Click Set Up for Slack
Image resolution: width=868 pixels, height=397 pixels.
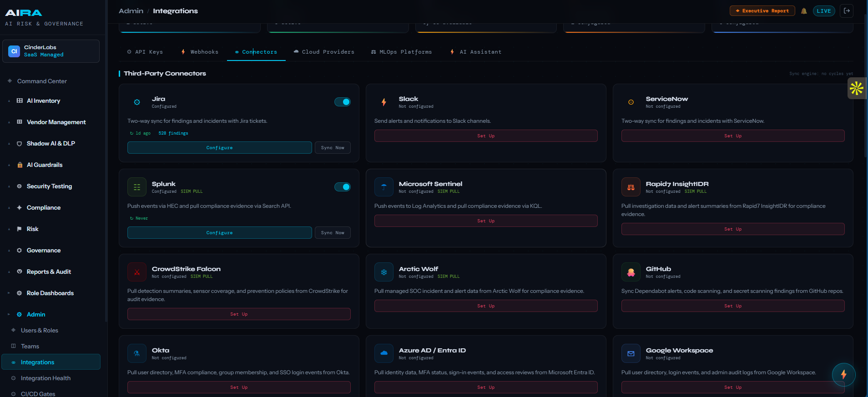click(486, 136)
